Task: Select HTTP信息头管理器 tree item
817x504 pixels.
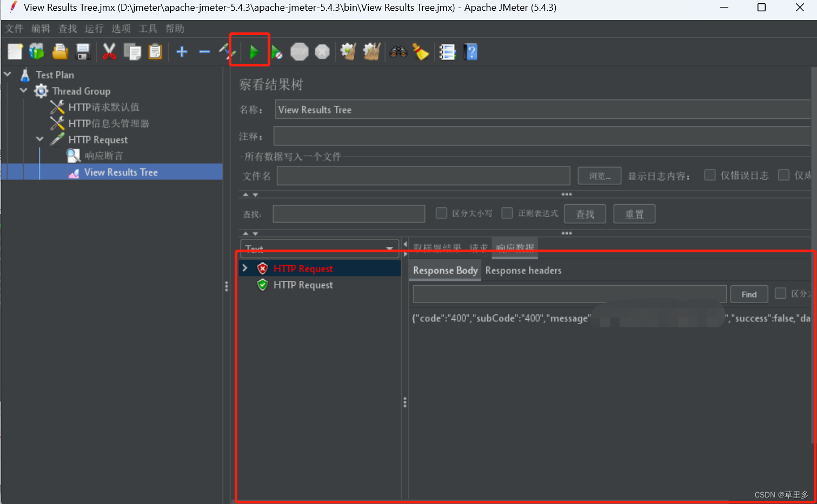Action: pos(109,123)
